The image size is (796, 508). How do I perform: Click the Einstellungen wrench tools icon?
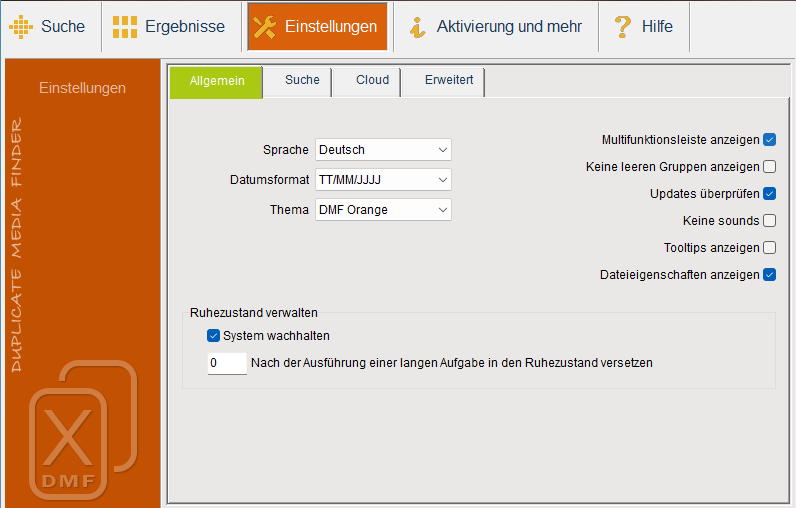pos(265,27)
